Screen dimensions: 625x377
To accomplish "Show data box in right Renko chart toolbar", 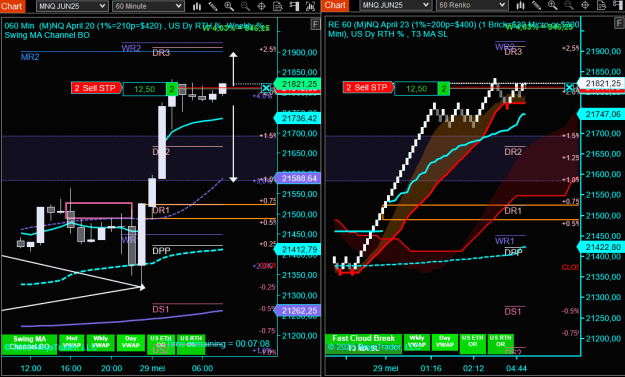I will (x=601, y=5).
